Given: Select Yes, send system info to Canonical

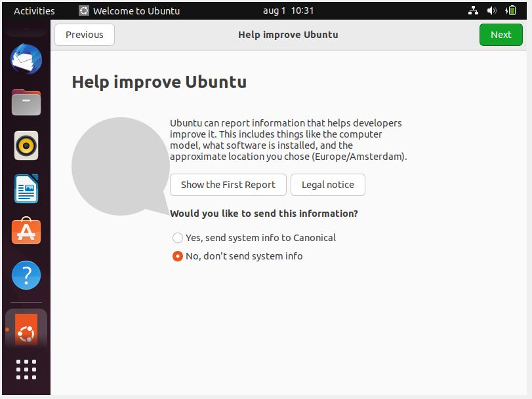Looking at the screenshot, I should pos(254,238).
